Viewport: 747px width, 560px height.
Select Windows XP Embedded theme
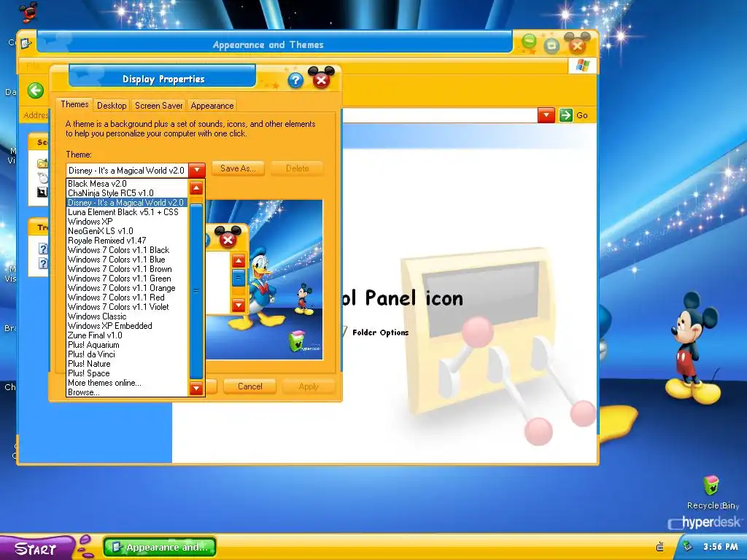click(x=127, y=326)
